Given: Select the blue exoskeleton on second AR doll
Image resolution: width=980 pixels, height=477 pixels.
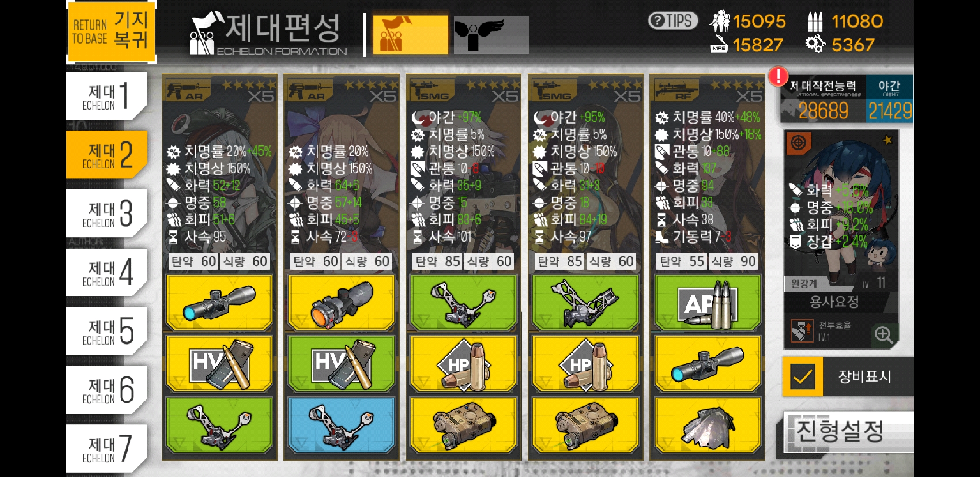Looking at the screenshot, I should pyautogui.click(x=341, y=425).
